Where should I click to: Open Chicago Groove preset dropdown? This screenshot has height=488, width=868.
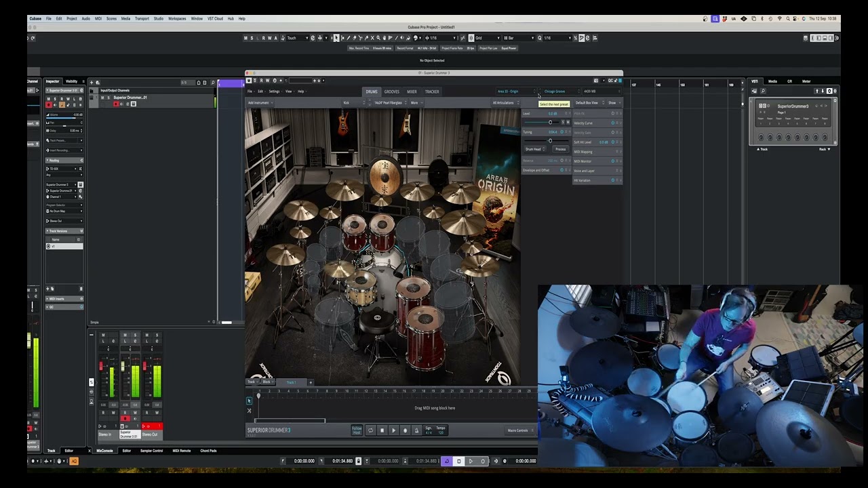pos(561,91)
